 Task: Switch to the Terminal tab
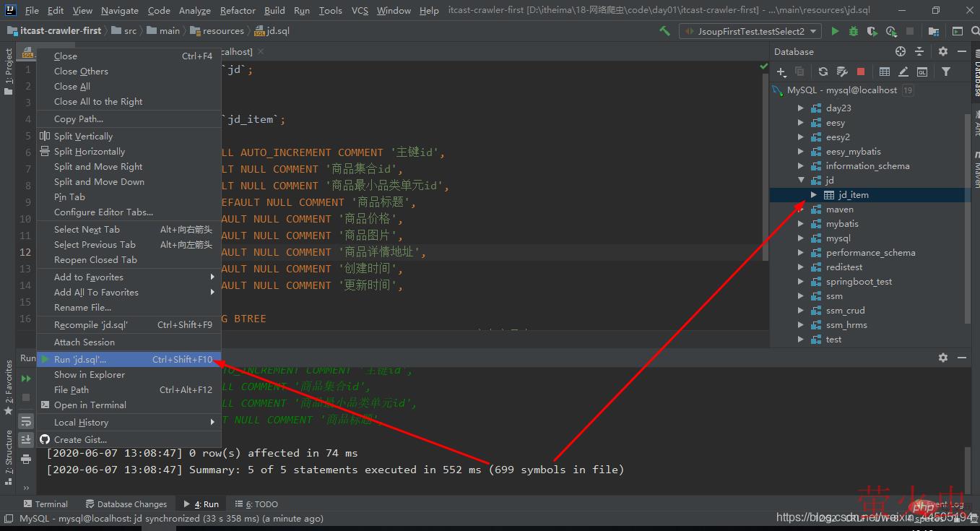click(45, 504)
